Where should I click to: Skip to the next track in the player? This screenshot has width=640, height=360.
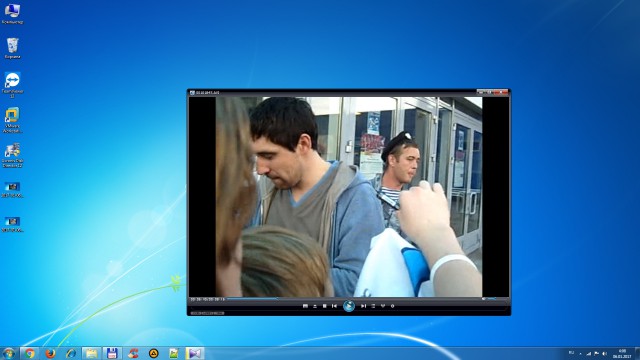363,306
